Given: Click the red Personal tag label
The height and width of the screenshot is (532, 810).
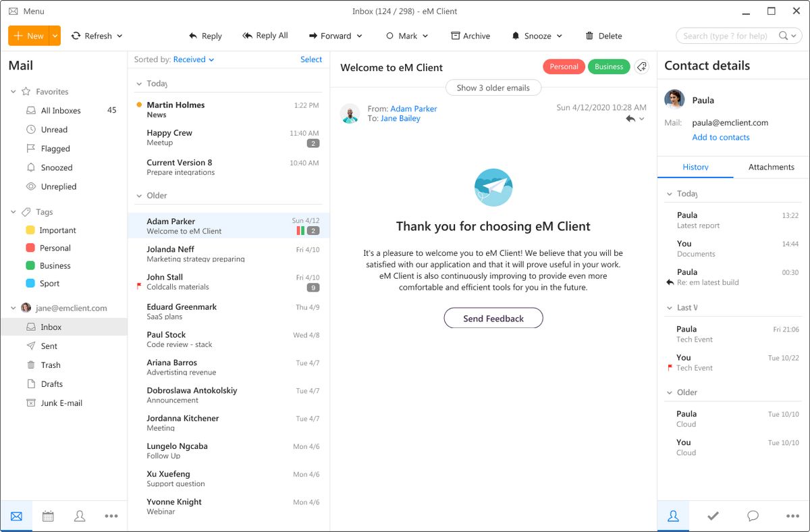Looking at the screenshot, I should pyautogui.click(x=564, y=66).
